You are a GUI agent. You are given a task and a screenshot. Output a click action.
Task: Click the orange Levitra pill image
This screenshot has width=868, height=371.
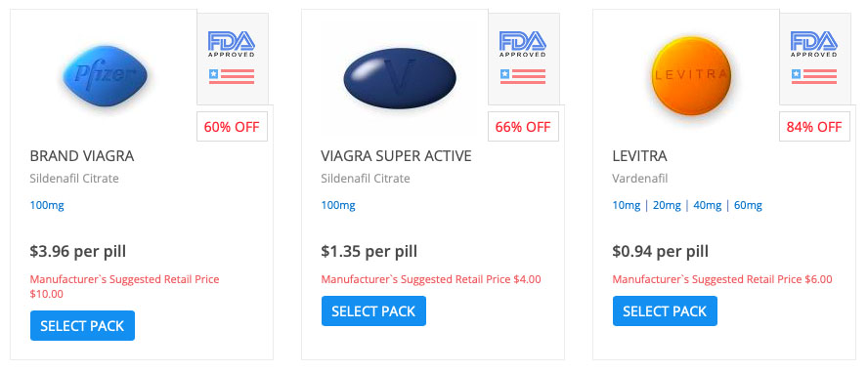click(x=691, y=76)
